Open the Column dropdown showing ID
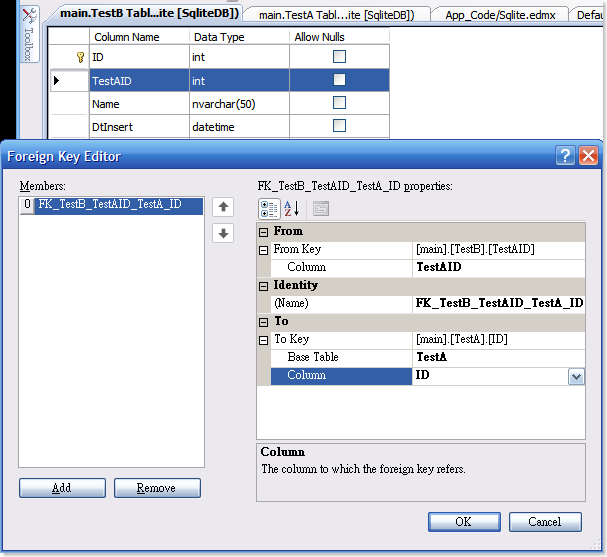 (576, 376)
